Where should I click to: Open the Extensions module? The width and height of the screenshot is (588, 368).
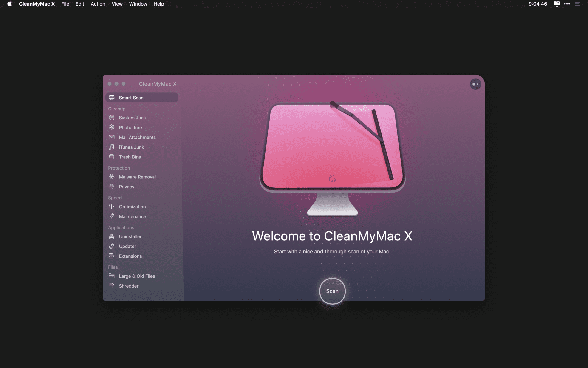tap(142, 256)
